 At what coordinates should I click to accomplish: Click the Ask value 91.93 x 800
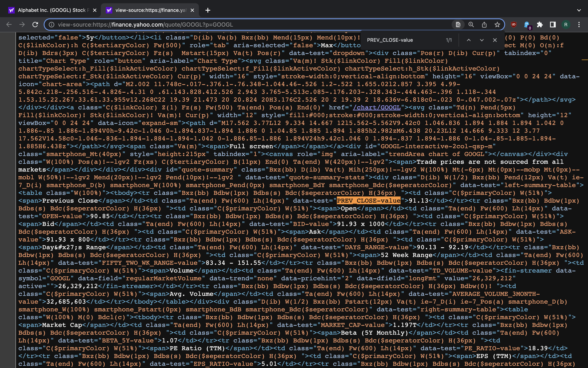[x=68, y=239]
